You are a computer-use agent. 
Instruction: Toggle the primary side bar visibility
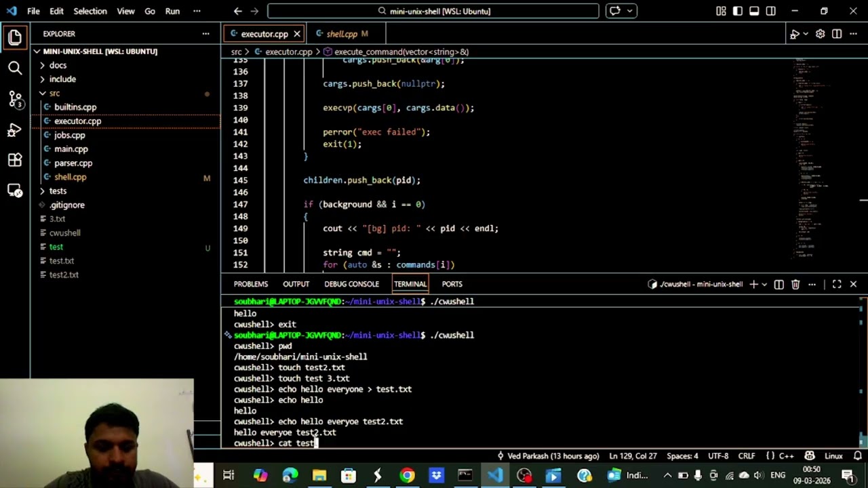737,11
